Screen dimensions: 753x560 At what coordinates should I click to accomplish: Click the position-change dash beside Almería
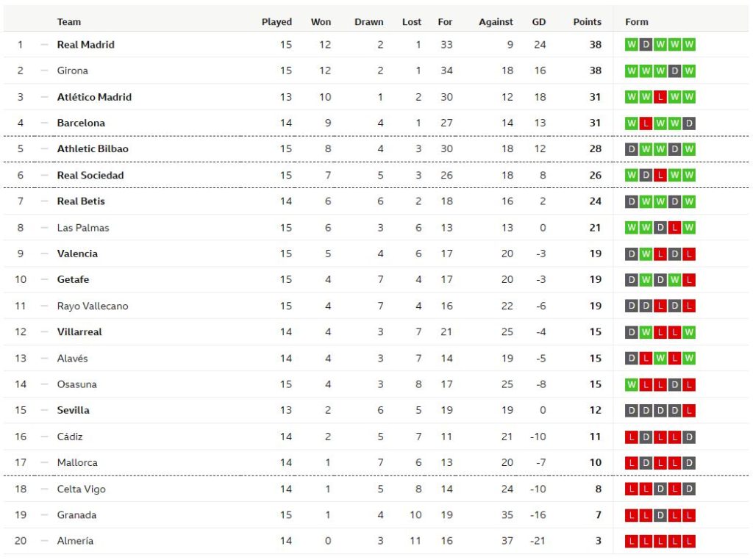(x=44, y=541)
